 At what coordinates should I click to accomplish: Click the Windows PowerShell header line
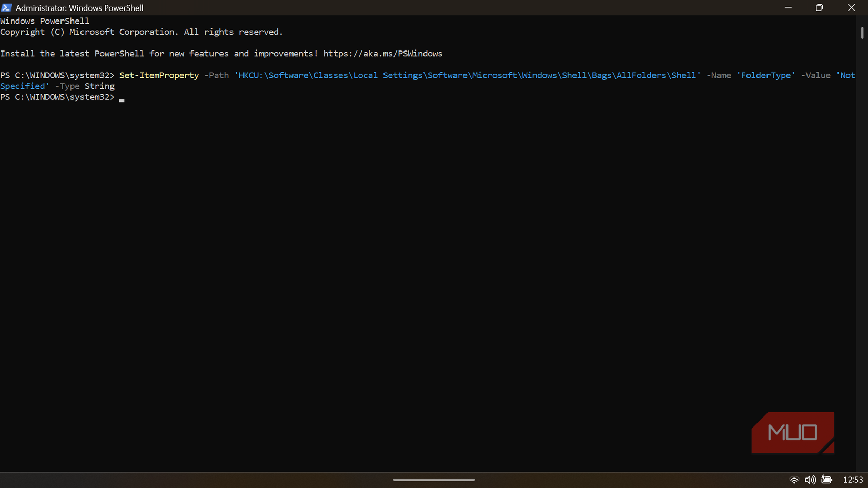pyautogui.click(x=45, y=21)
